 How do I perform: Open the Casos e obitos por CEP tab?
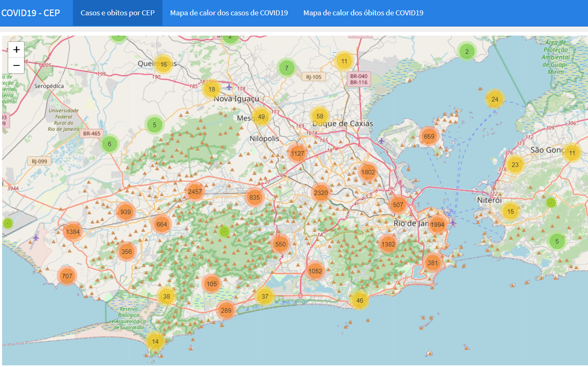coord(117,13)
